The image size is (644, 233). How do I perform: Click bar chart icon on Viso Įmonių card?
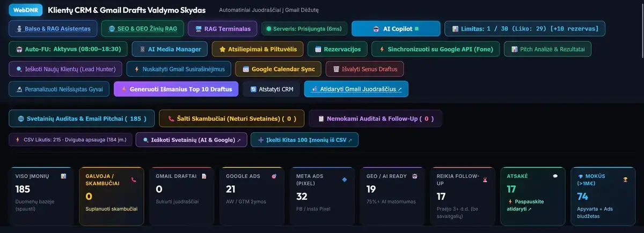tap(63, 176)
